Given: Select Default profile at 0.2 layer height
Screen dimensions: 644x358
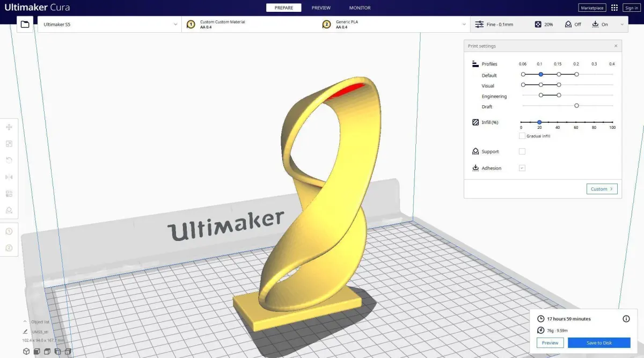Looking at the screenshot, I should (x=576, y=75).
